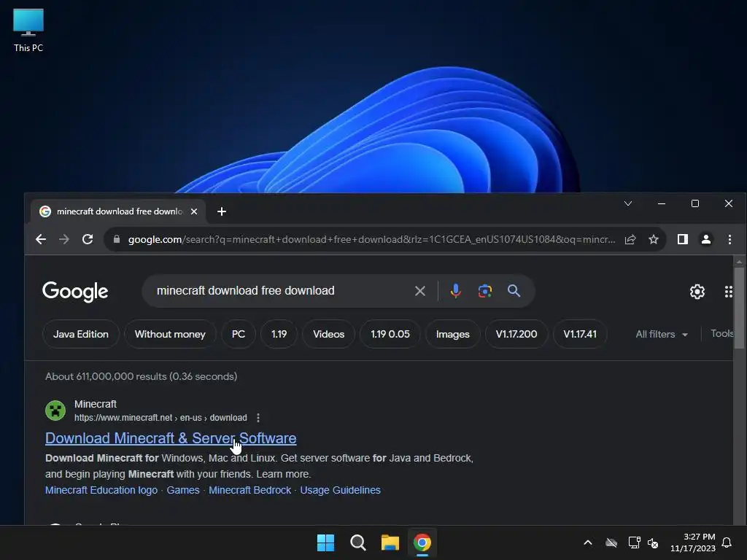Open Chrome's three-dot menu
The height and width of the screenshot is (560, 747).
729,239
